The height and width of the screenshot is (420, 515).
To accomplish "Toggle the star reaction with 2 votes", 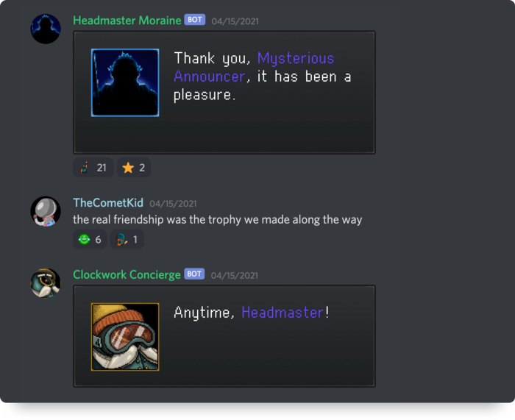I will pos(134,168).
